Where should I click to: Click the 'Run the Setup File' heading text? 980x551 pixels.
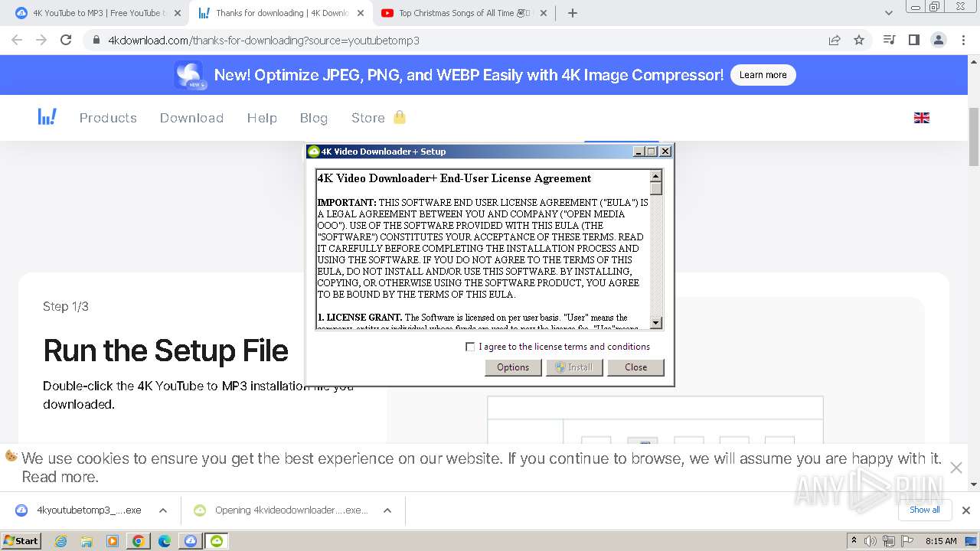click(x=165, y=350)
